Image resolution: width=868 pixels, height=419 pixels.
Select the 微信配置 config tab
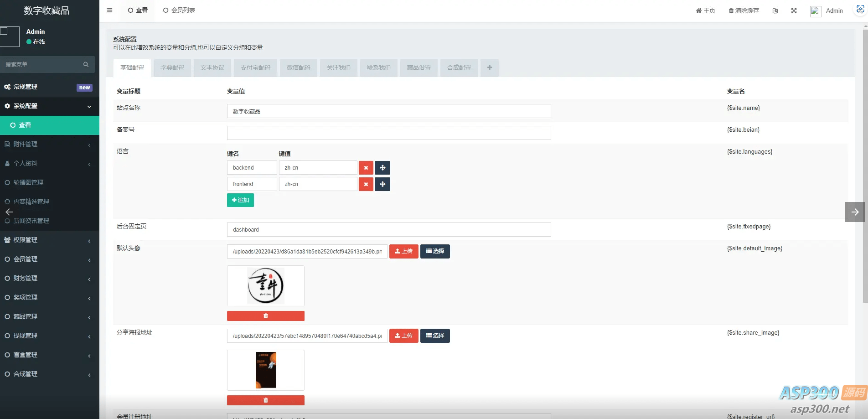299,67
